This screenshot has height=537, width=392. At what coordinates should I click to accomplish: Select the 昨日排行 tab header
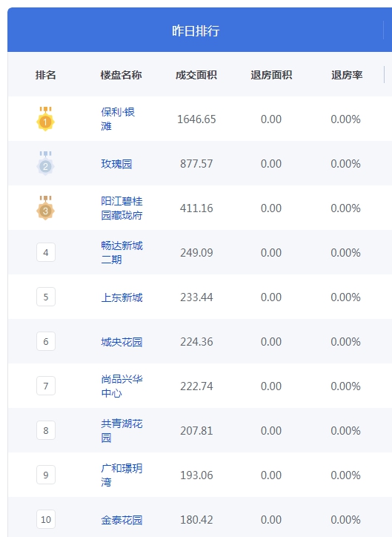pyautogui.click(x=196, y=30)
